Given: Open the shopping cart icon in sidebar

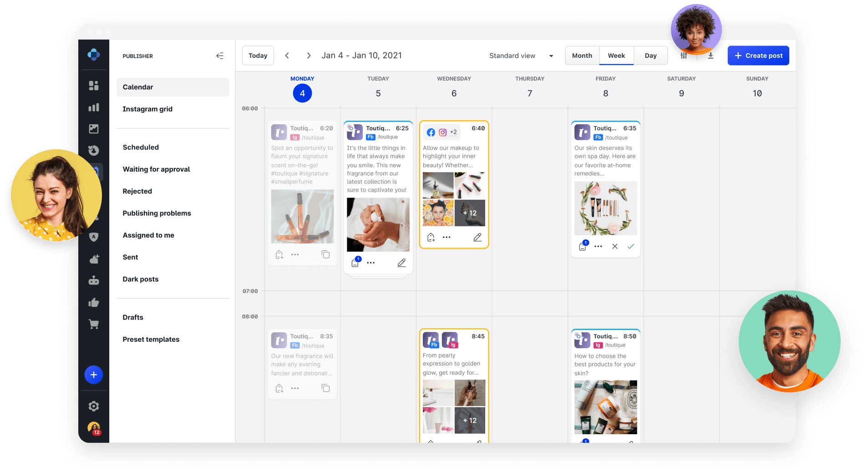Looking at the screenshot, I should (94, 324).
